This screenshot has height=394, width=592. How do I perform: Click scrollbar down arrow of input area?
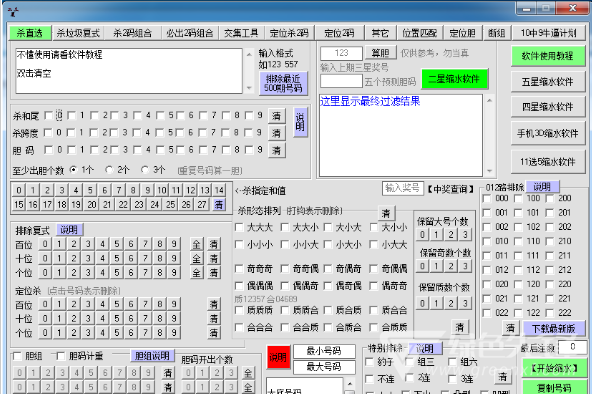(249, 88)
